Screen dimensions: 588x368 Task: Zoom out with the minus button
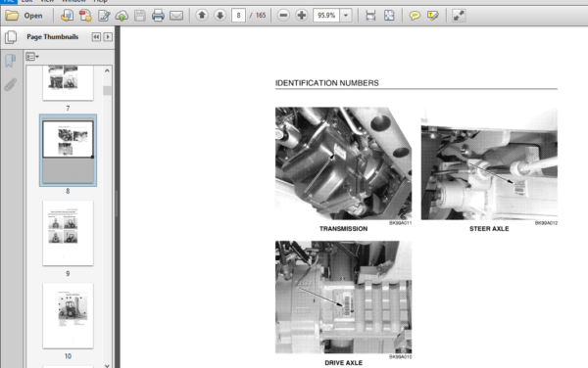(283, 16)
